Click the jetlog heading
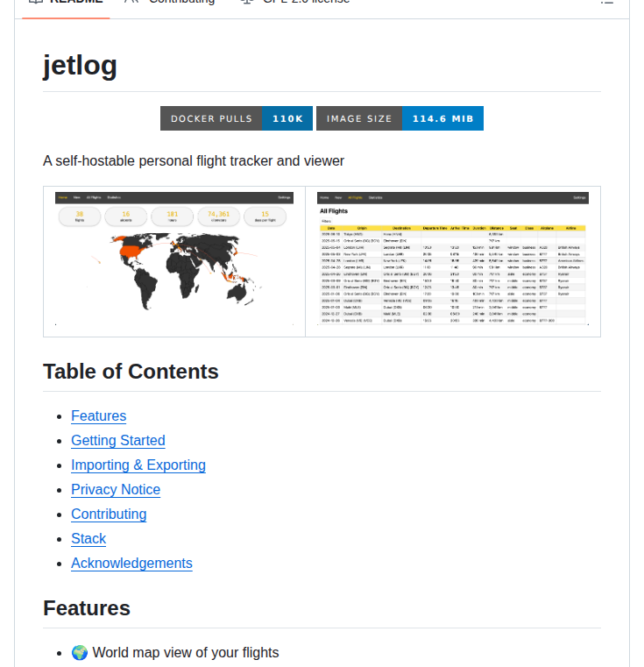The height and width of the screenshot is (667, 644). 80,65
